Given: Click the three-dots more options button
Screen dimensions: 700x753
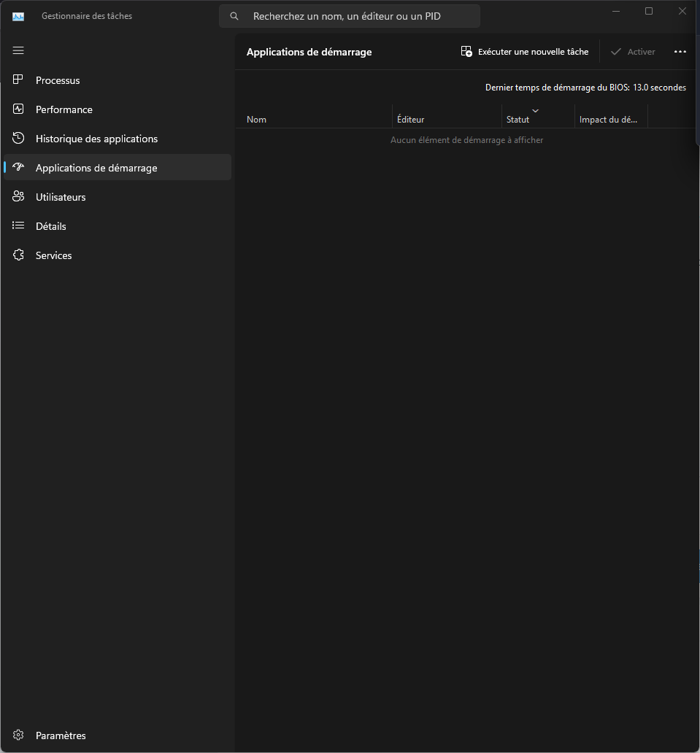Looking at the screenshot, I should tap(680, 52).
